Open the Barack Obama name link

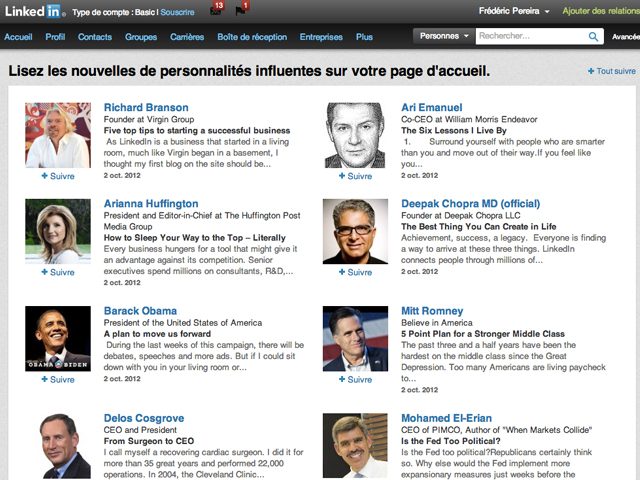(x=140, y=311)
